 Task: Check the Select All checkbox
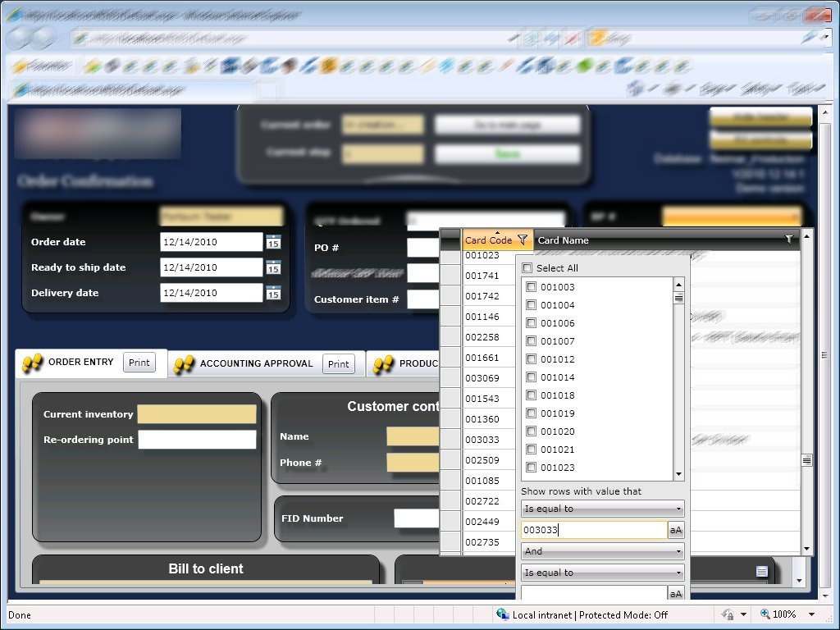[527, 268]
